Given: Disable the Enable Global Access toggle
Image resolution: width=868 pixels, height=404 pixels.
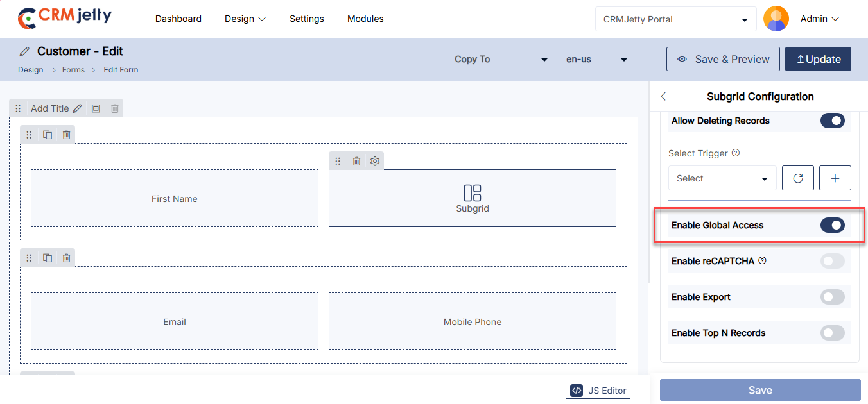Looking at the screenshot, I should point(832,225).
